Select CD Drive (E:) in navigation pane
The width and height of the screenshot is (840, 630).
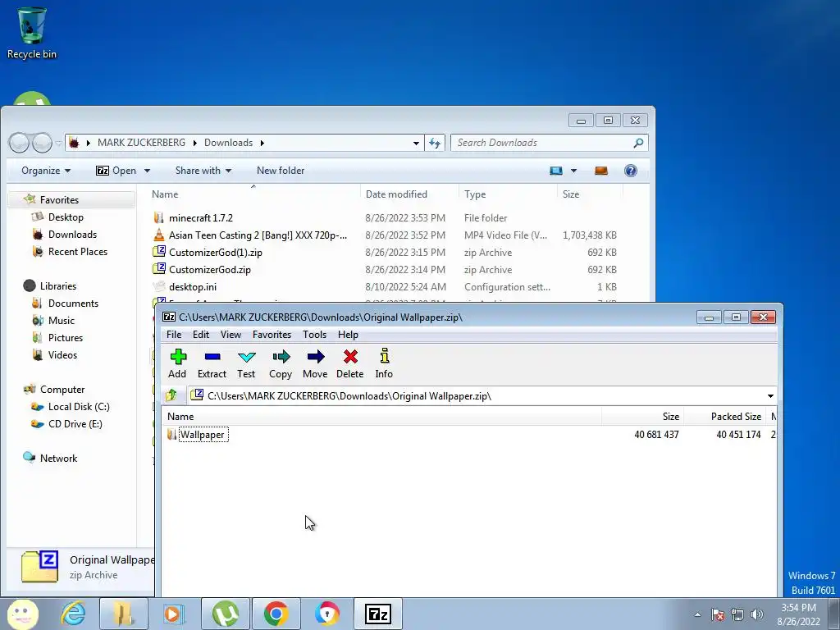point(75,424)
